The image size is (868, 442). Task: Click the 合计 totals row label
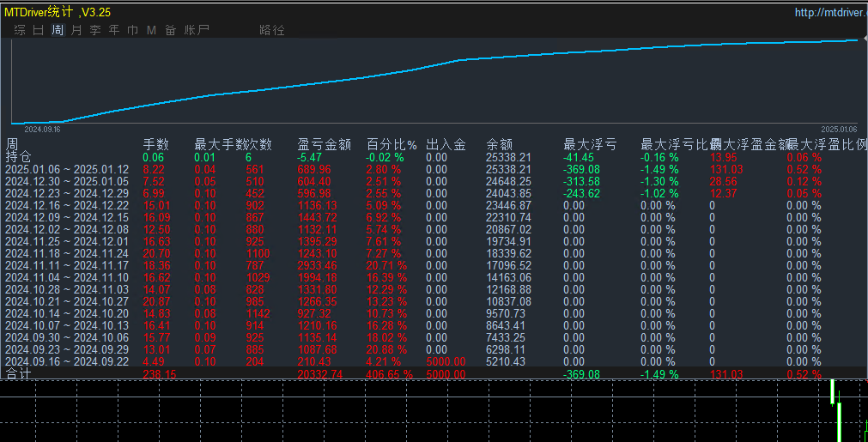pos(18,374)
